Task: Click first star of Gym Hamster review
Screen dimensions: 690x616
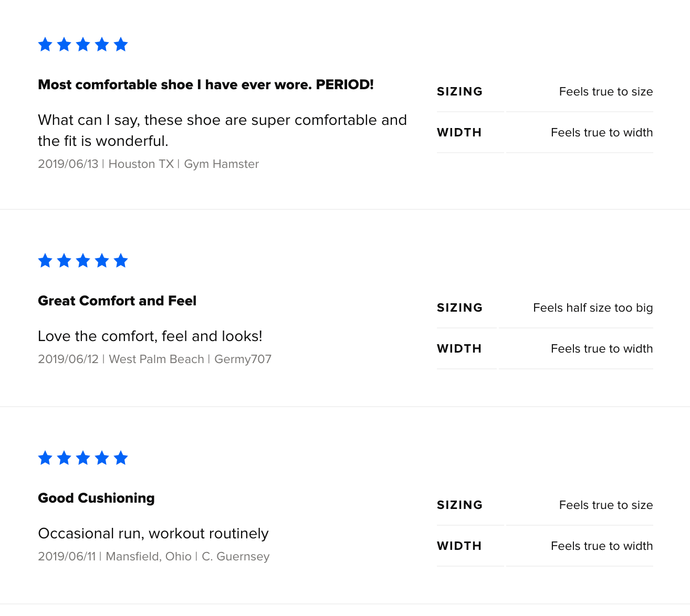Action: tap(45, 45)
